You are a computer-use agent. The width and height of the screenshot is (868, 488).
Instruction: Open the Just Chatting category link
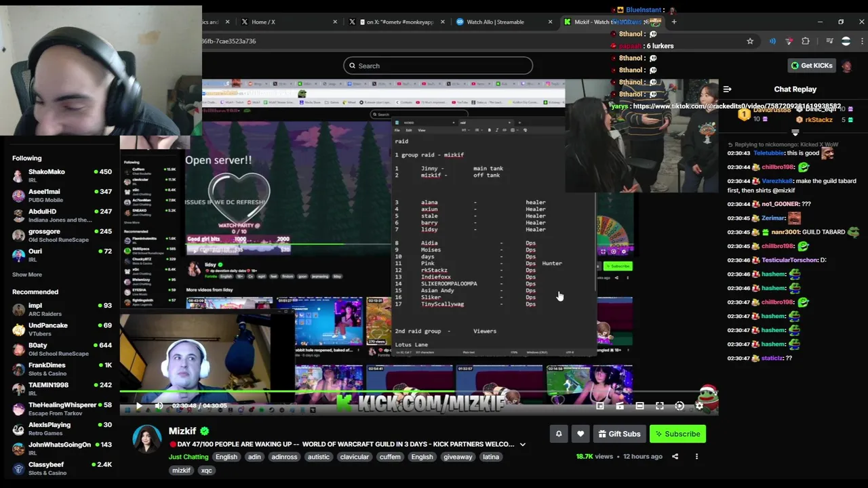tap(189, 457)
